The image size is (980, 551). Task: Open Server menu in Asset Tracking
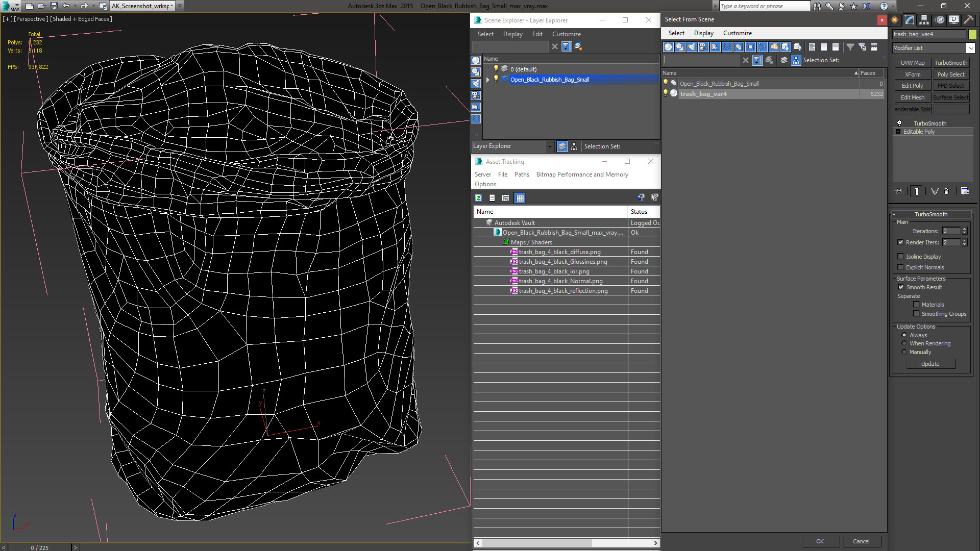(x=482, y=174)
